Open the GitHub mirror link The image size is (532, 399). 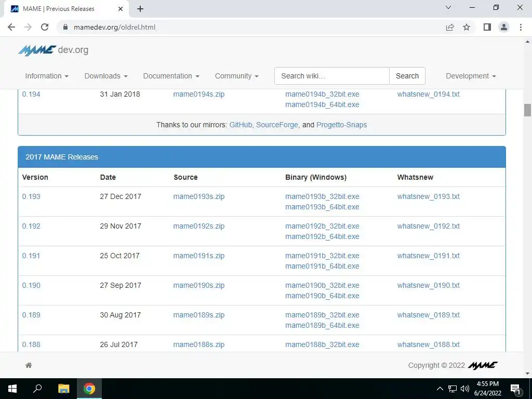click(241, 125)
